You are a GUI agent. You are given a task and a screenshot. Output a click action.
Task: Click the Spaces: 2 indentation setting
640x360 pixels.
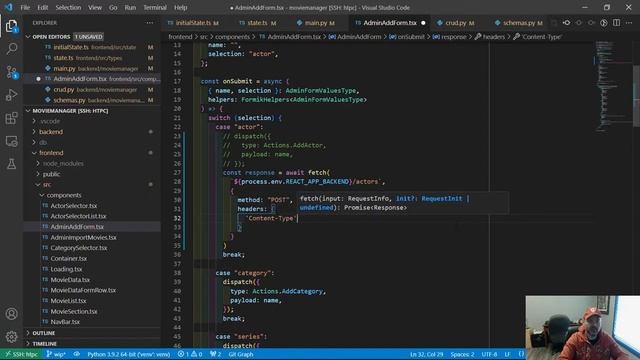coord(462,354)
